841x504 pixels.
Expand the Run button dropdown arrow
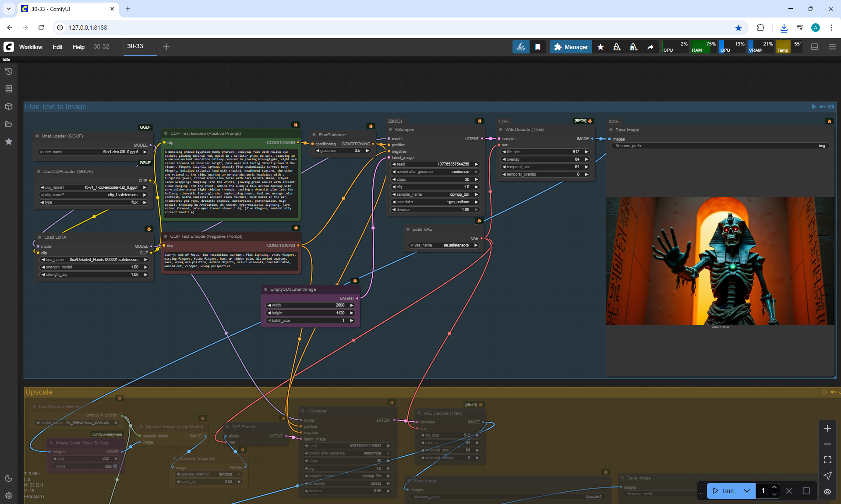747,491
